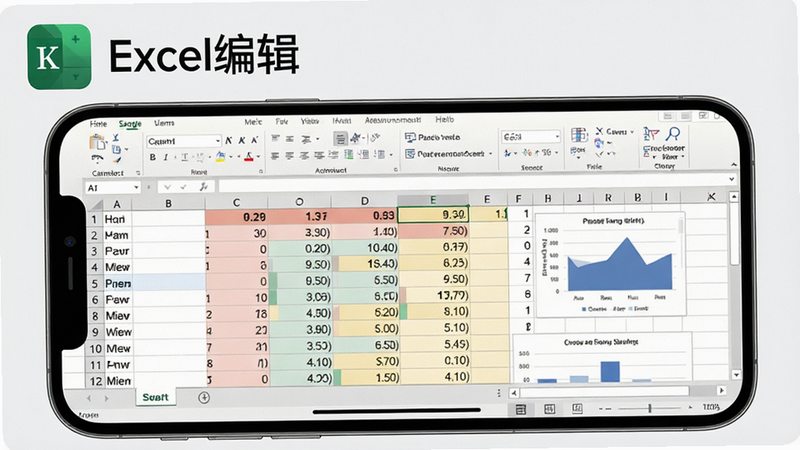Click the delete cells X button
Viewport: 800px width, 450px height.
pos(599,131)
